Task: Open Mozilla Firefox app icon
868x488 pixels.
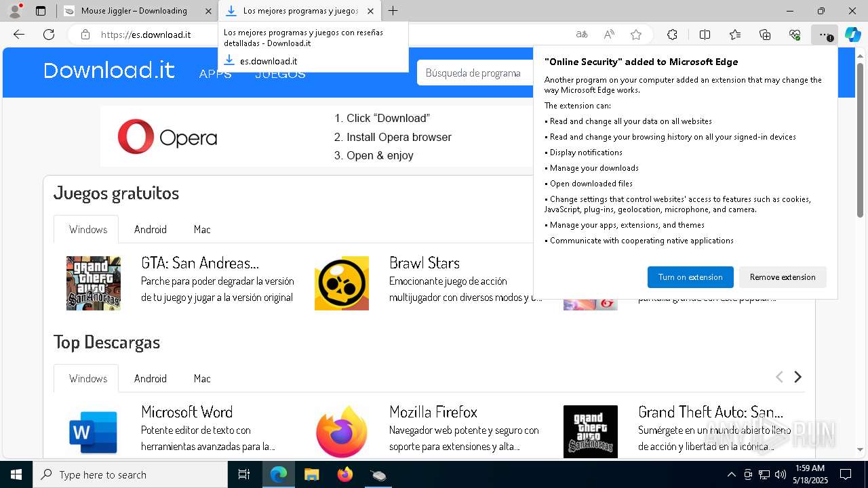Action: point(342,432)
